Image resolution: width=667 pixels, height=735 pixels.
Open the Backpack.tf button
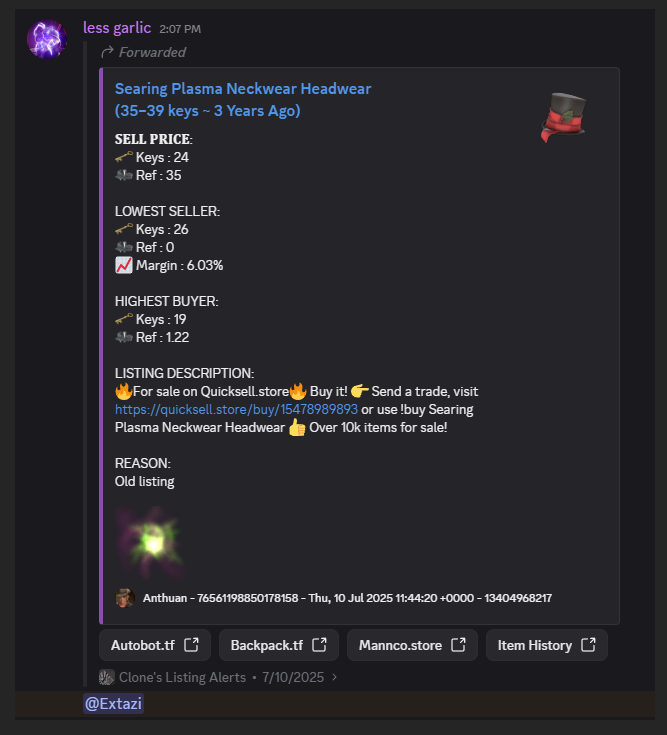278,645
